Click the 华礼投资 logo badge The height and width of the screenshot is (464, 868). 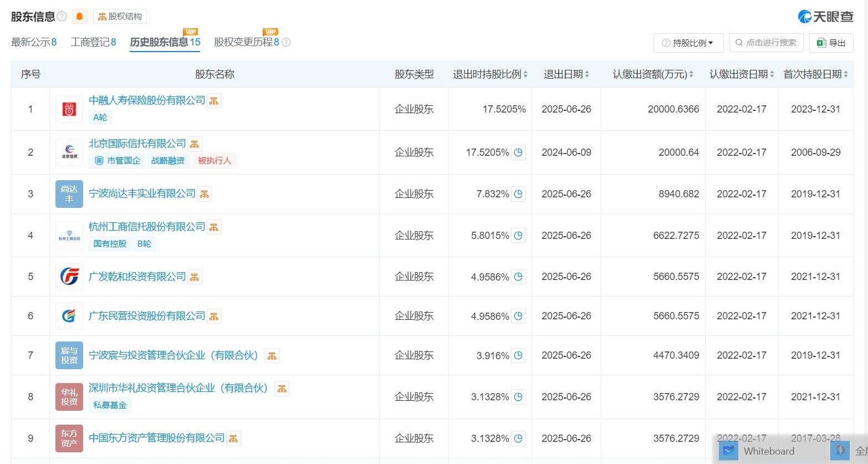[x=69, y=397]
